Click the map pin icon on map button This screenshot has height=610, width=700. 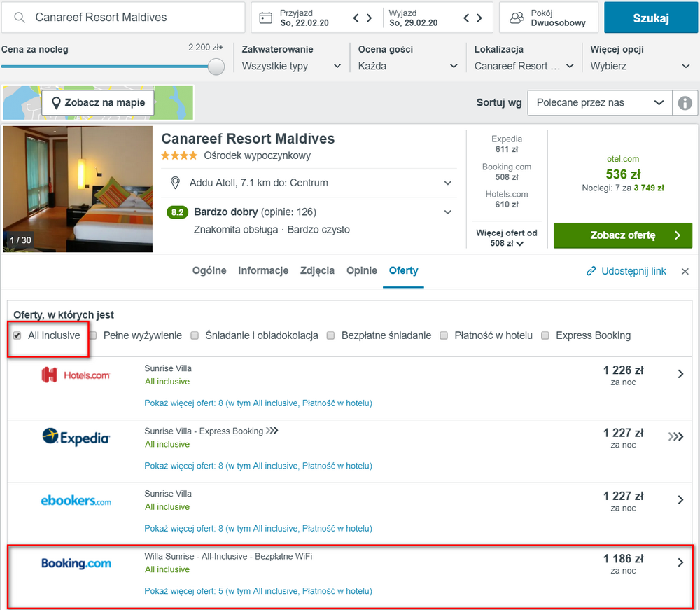pos(56,103)
